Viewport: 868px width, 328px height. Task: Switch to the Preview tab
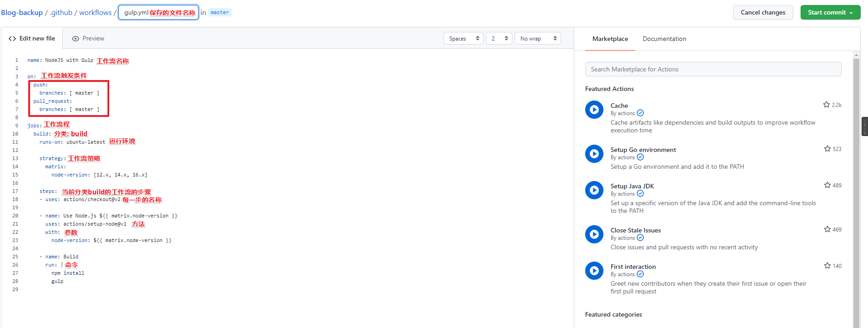click(88, 39)
